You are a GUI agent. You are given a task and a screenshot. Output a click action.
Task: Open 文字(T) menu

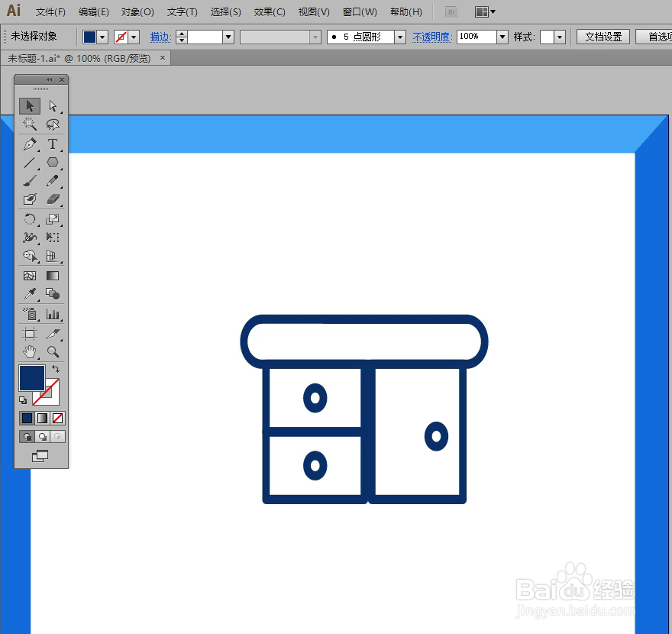coord(183,12)
